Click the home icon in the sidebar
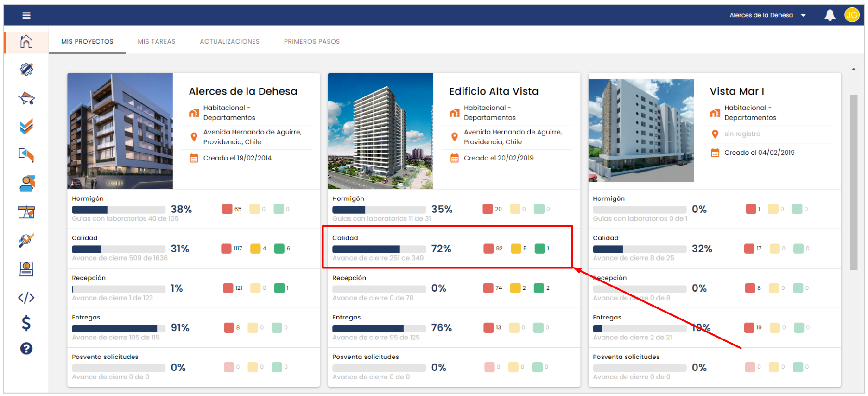This screenshot has height=396, width=868. coord(26,42)
